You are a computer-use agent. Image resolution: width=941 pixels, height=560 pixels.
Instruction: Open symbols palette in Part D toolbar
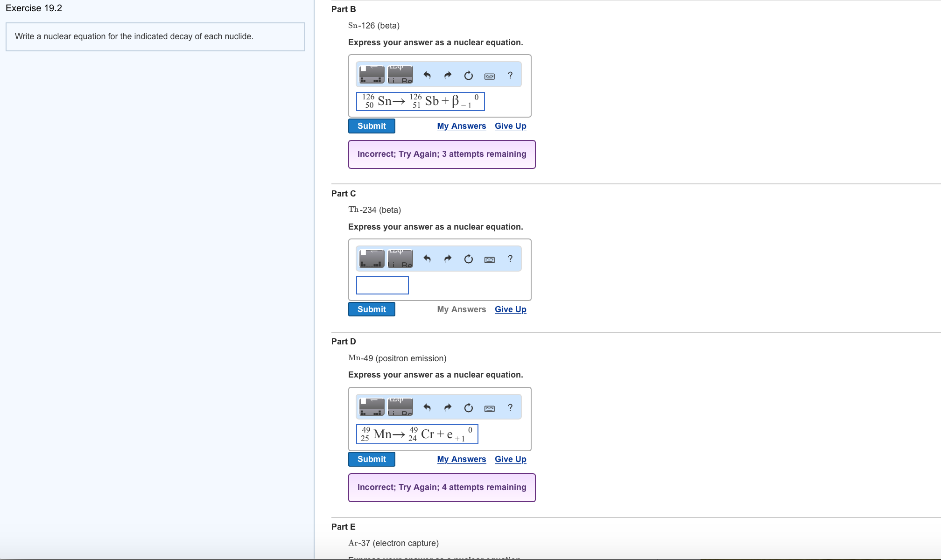point(400,407)
